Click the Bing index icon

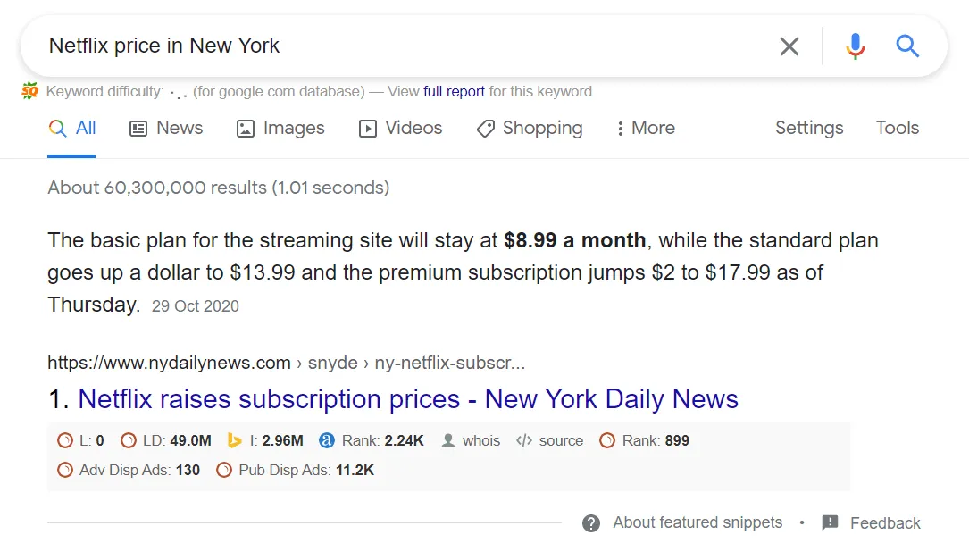point(235,440)
